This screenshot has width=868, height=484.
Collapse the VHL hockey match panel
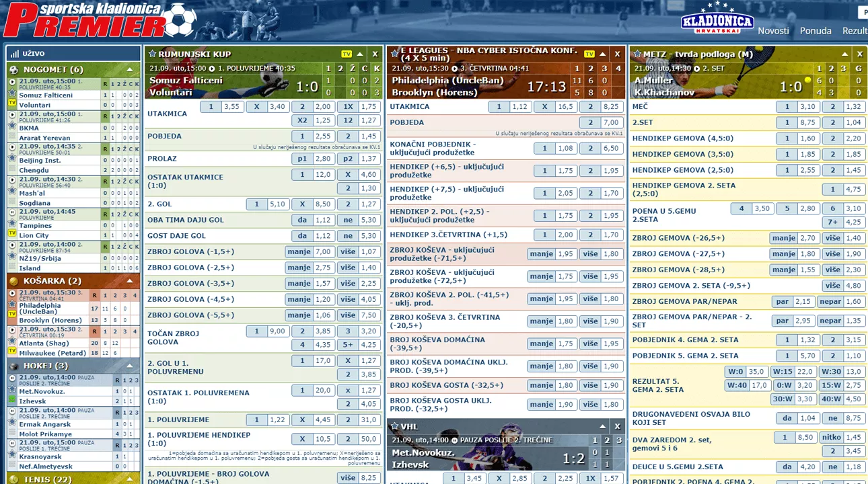pyautogui.click(x=602, y=426)
